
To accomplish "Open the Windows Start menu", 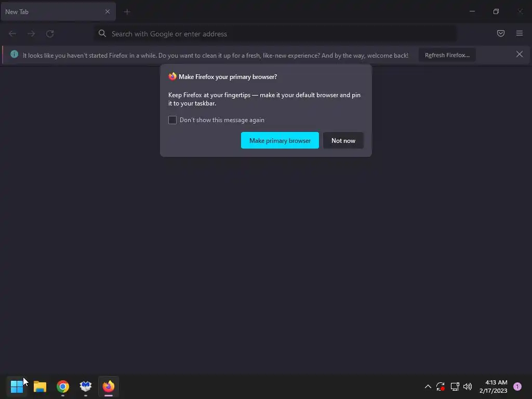I will click(x=17, y=386).
